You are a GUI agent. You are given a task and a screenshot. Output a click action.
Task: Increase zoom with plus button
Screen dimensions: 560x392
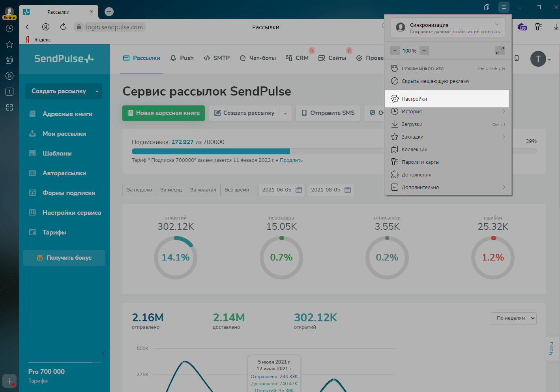(424, 51)
